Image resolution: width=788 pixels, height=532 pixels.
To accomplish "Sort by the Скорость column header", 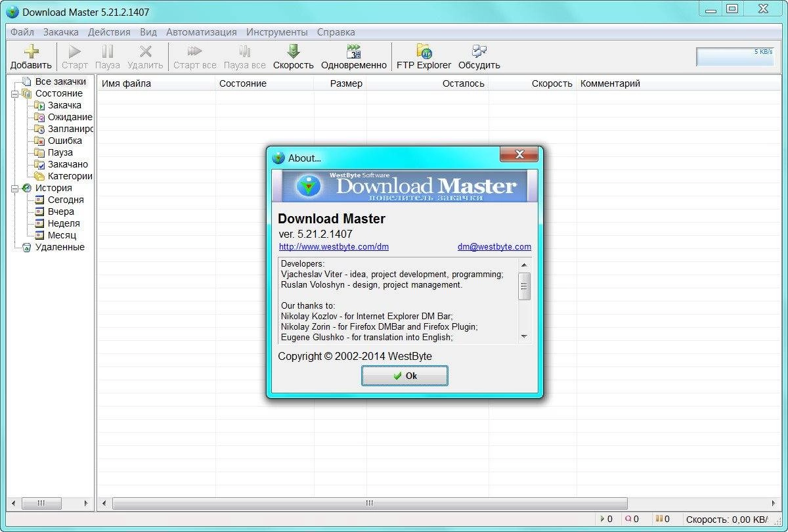I will 533,83.
